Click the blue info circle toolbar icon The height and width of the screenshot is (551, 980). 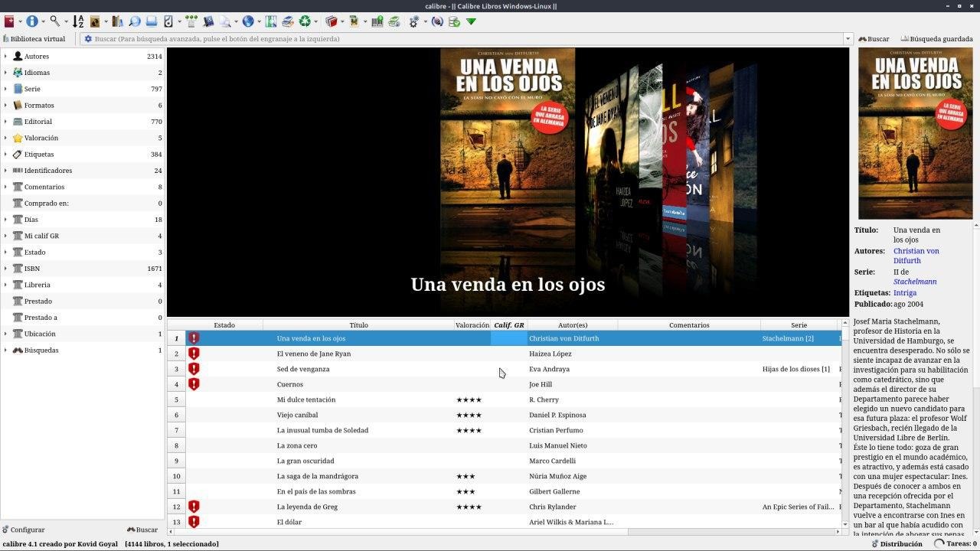(32, 21)
